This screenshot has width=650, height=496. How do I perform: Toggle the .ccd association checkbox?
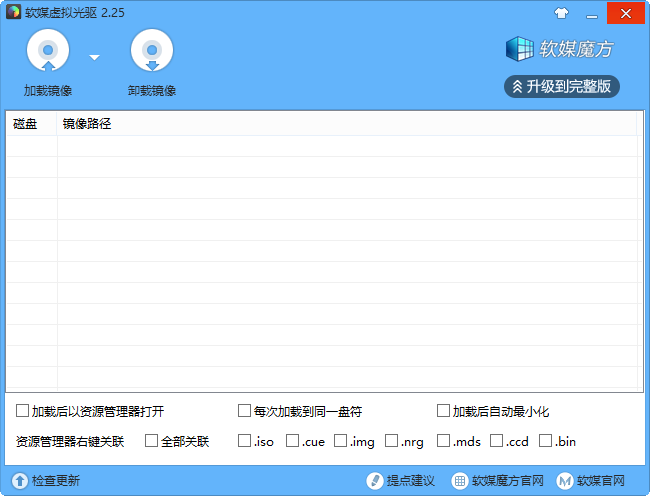[496, 440]
